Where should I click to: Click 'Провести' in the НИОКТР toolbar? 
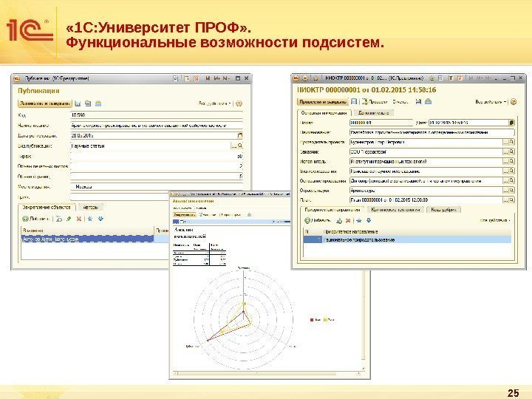[x=374, y=101]
